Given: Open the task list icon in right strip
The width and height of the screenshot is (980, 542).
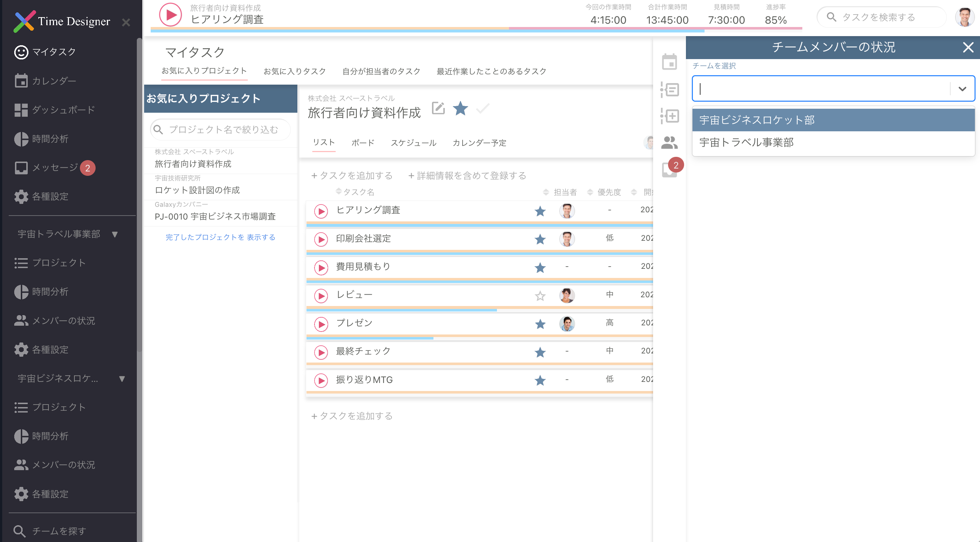Looking at the screenshot, I should (x=669, y=90).
